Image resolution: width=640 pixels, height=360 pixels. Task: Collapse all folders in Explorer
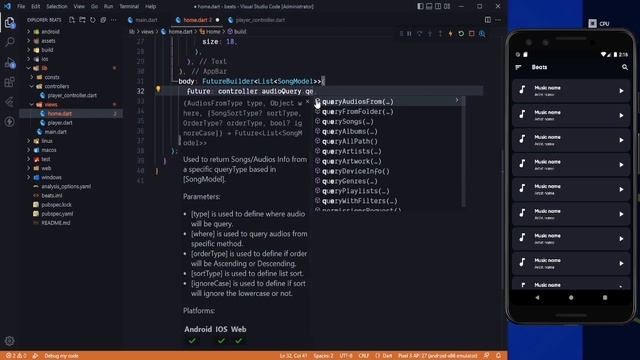click(x=103, y=20)
